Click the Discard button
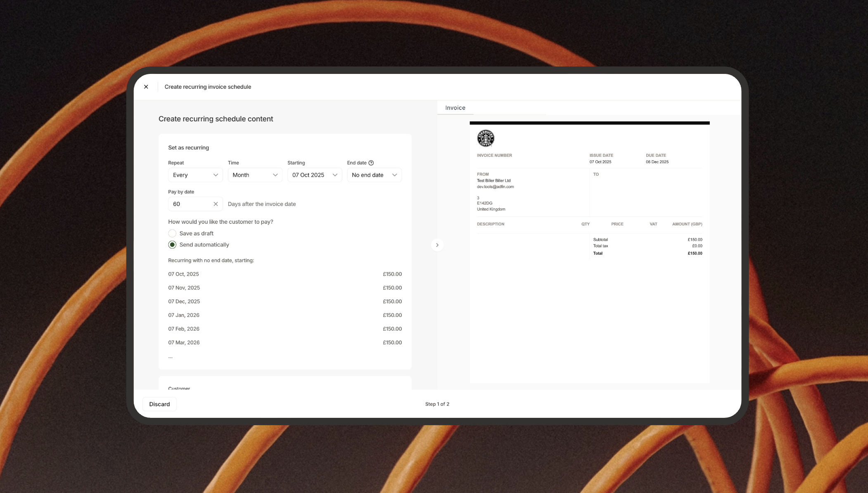The width and height of the screenshot is (868, 493). 159,404
